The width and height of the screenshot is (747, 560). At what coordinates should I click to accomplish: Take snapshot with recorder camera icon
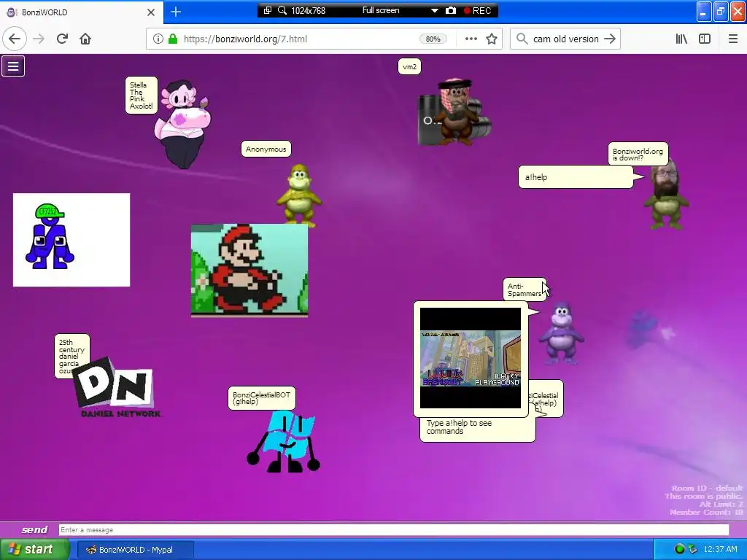pyautogui.click(x=451, y=10)
